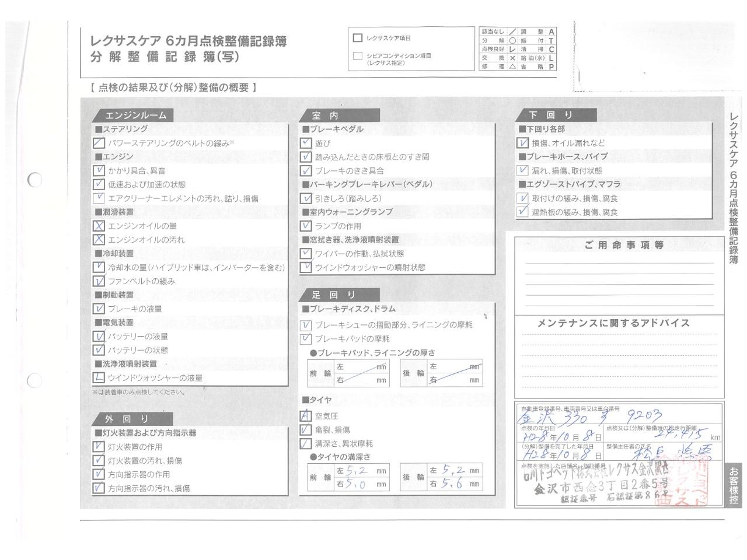The height and width of the screenshot is (560, 747).
Task: Check the 方向指示器の作用 box
Action: coord(99,474)
